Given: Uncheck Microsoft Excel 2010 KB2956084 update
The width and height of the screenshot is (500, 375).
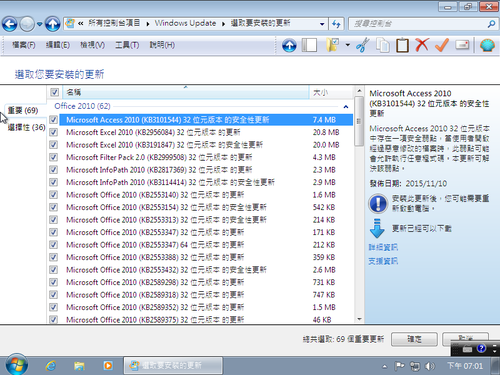Looking at the screenshot, I should click(x=53, y=132).
